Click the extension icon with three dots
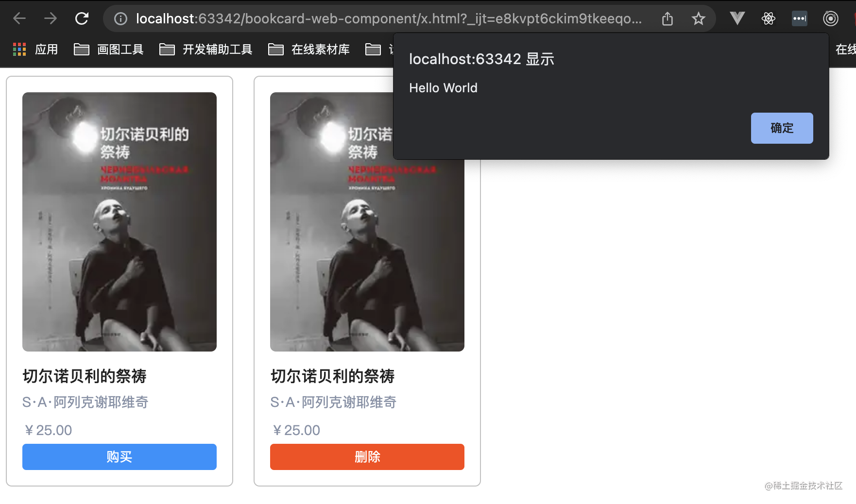The height and width of the screenshot is (504, 856). pos(800,18)
